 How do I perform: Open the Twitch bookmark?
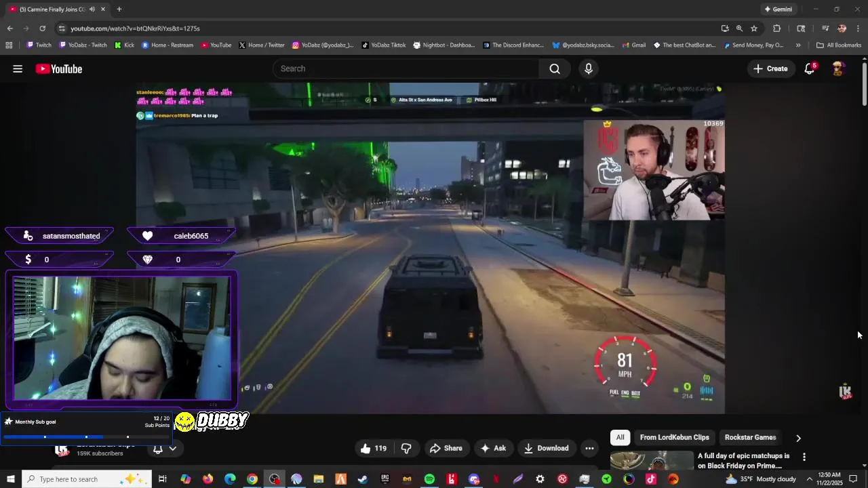coord(39,45)
